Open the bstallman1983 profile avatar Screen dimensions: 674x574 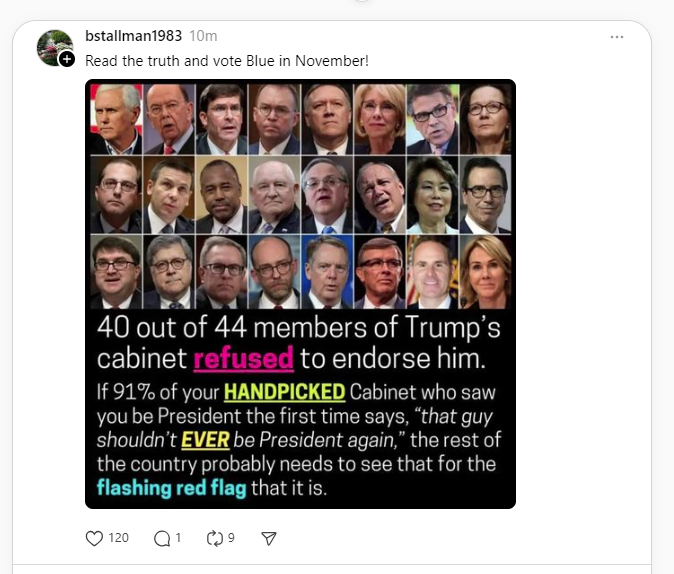coord(54,47)
